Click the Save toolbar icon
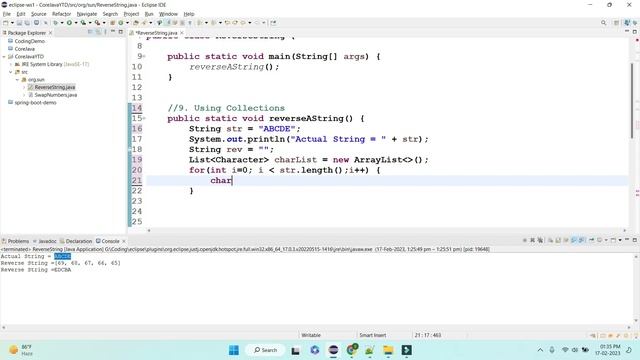The image size is (640, 360). tap(19, 23)
